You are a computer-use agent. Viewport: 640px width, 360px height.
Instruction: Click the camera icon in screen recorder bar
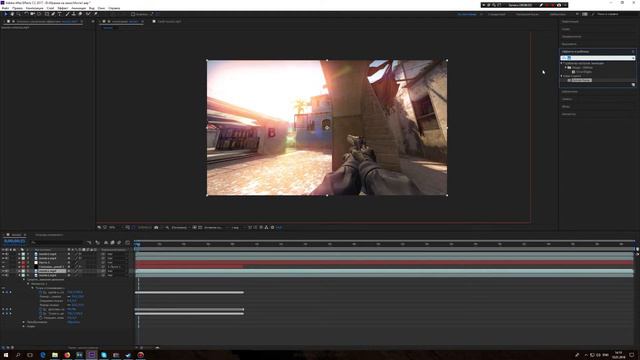559,5
